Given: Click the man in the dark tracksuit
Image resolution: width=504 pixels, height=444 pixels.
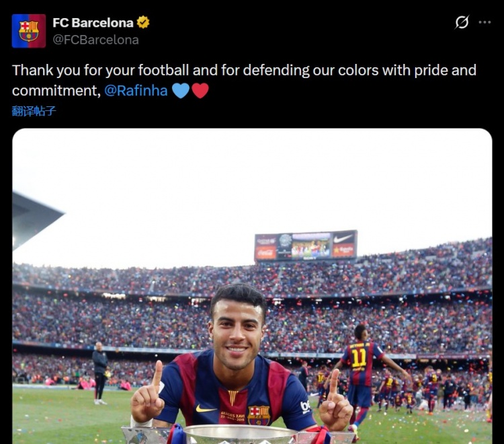Looking at the screenshot, I should coord(99,373).
